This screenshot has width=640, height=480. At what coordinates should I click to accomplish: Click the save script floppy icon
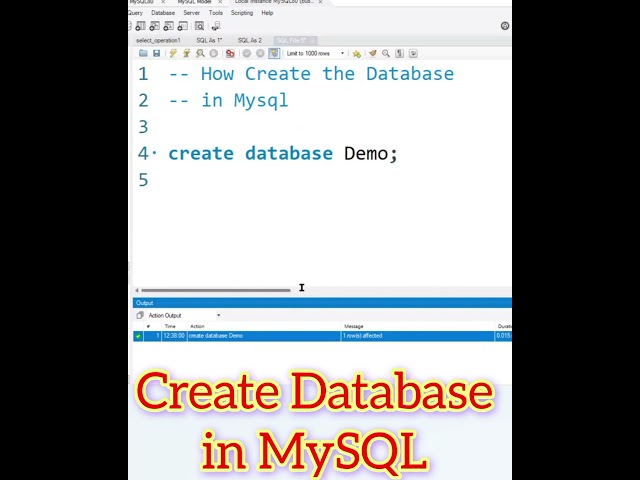(x=156, y=53)
